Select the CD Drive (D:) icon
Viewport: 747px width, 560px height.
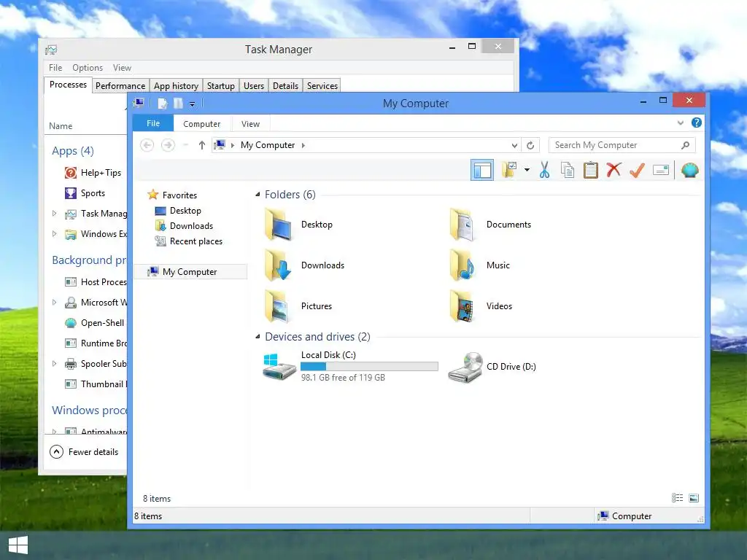tap(466, 367)
